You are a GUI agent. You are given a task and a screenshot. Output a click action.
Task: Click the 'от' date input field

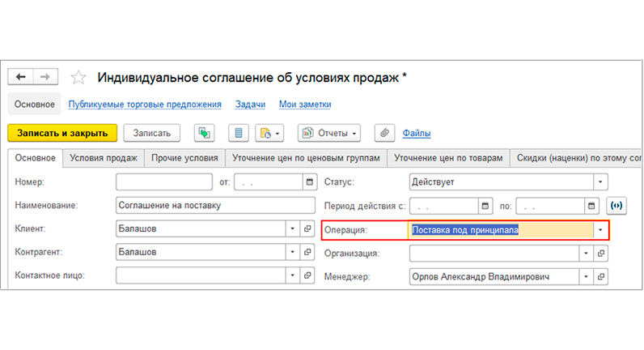point(269,181)
